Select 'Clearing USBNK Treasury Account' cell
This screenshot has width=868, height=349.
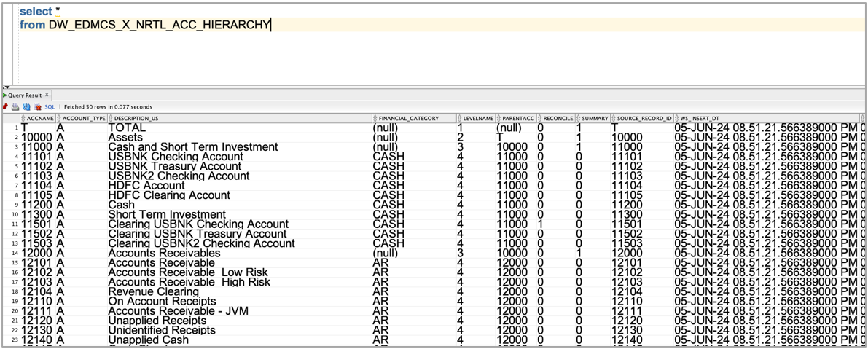pos(241,234)
